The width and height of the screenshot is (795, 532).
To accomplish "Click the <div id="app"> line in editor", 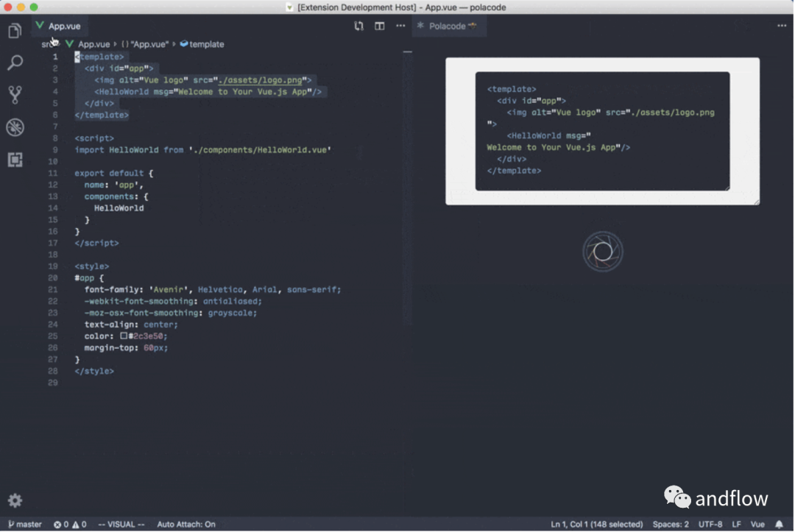I will (x=119, y=68).
